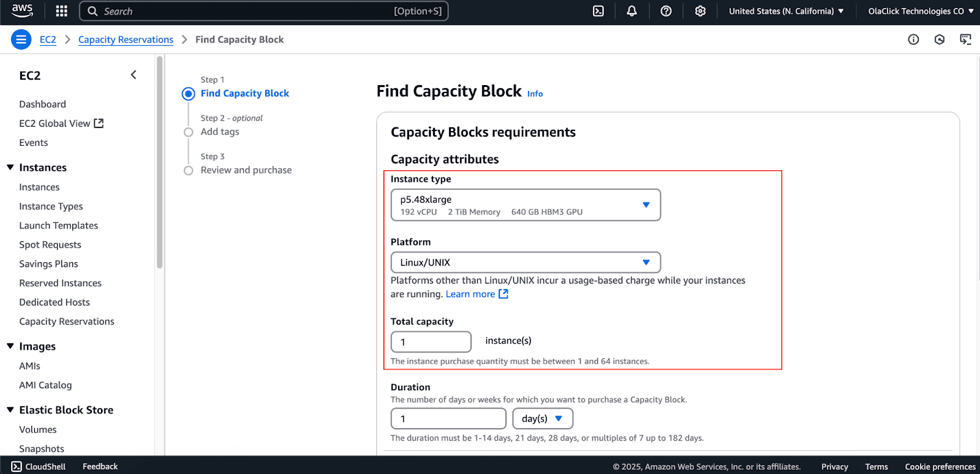Select the Add tags step circle
Image resolution: width=980 pixels, height=474 pixels.
coord(189,132)
